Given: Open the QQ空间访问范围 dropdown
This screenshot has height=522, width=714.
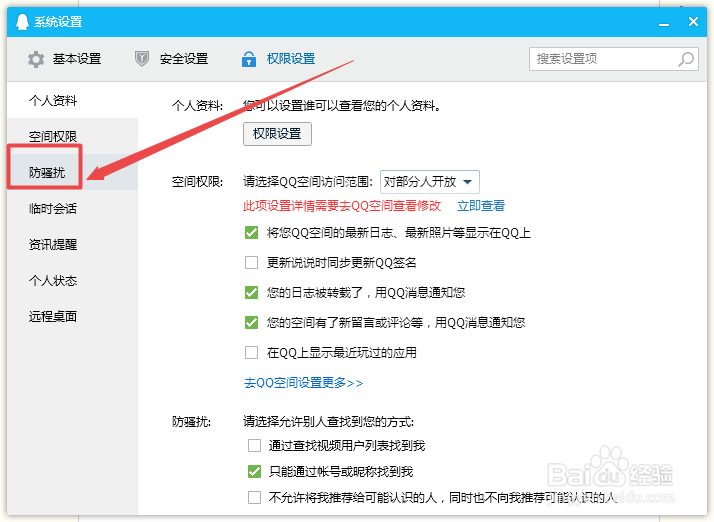Looking at the screenshot, I should coord(429,182).
